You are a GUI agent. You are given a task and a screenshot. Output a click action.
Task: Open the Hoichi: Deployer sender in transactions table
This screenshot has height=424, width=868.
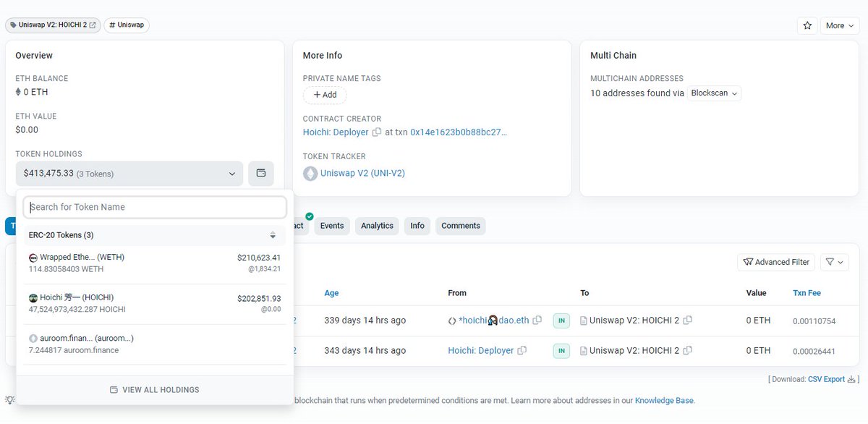click(481, 351)
